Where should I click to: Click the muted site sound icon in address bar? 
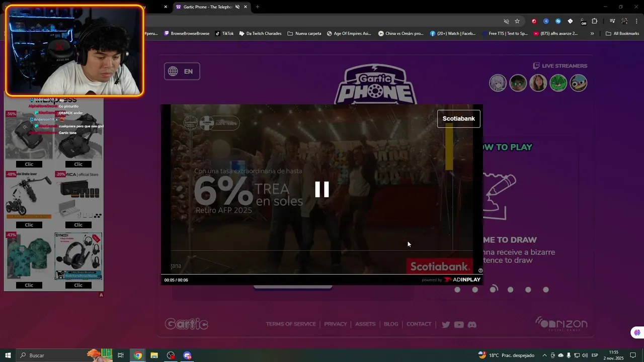pyautogui.click(x=506, y=21)
